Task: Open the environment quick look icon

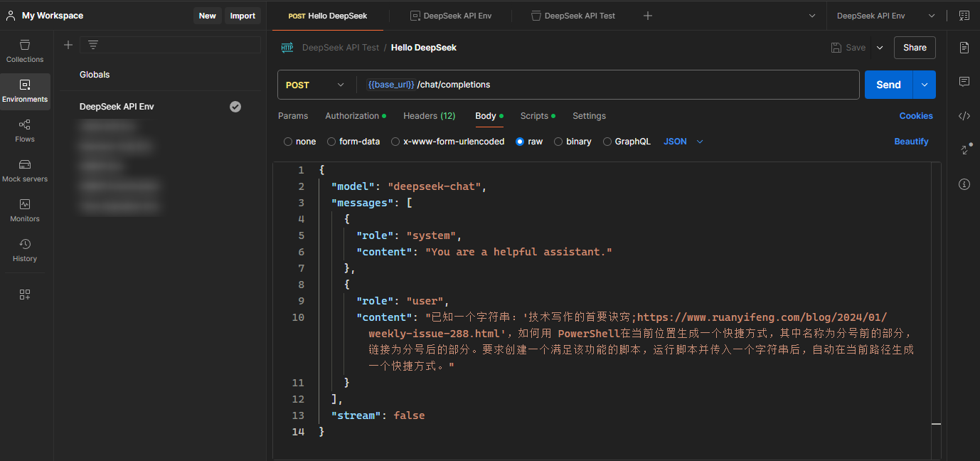Action: [x=964, y=16]
